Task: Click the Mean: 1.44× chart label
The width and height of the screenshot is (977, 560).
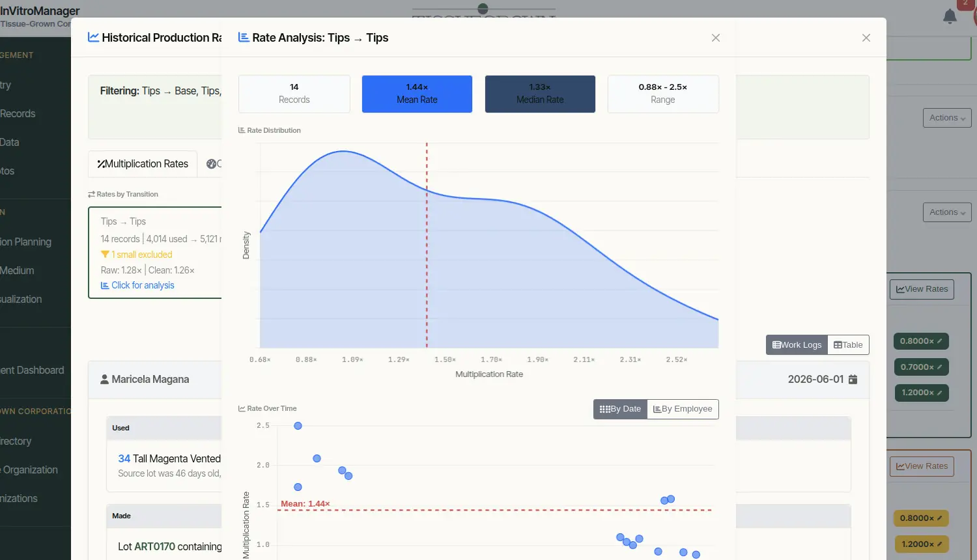Action: point(305,503)
